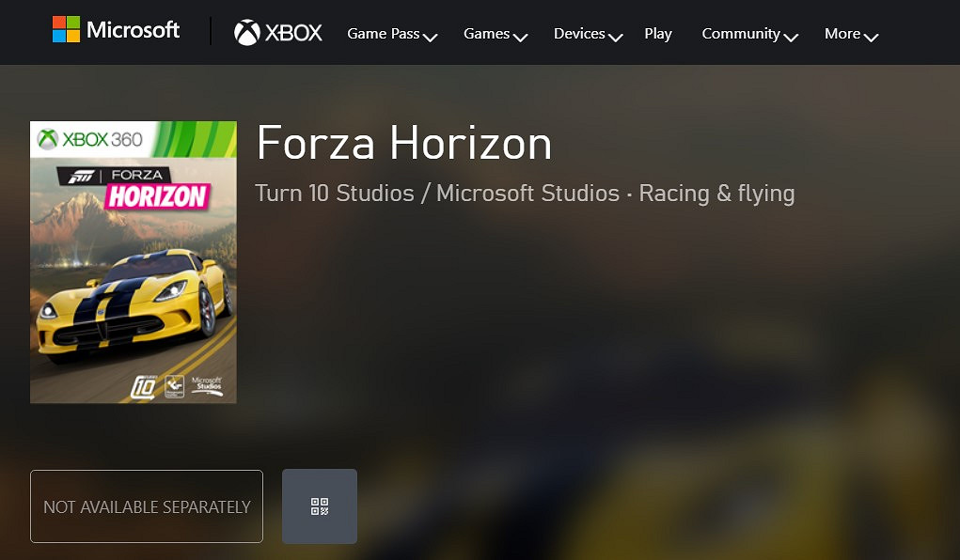Click the Microsoft Studios logo on cover art
960x560 pixels.
point(207,385)
